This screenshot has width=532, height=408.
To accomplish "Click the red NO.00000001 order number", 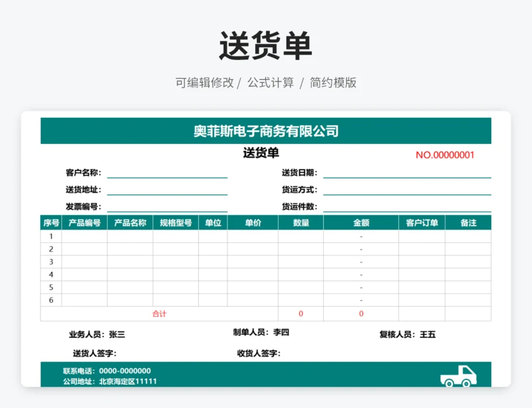I will click(x=445, y=155).
